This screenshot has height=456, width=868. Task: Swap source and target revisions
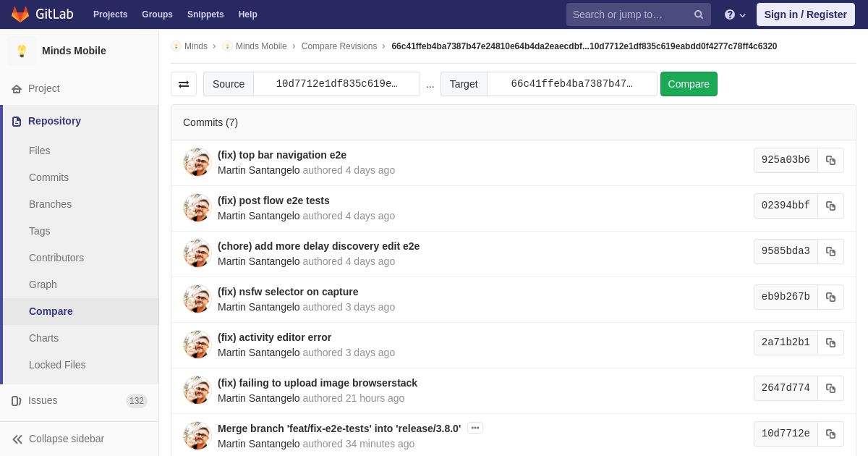(184, 84)
